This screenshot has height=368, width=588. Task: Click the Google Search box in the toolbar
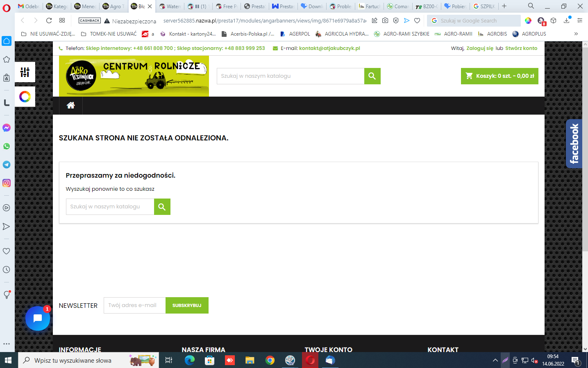tap(474, 20)
